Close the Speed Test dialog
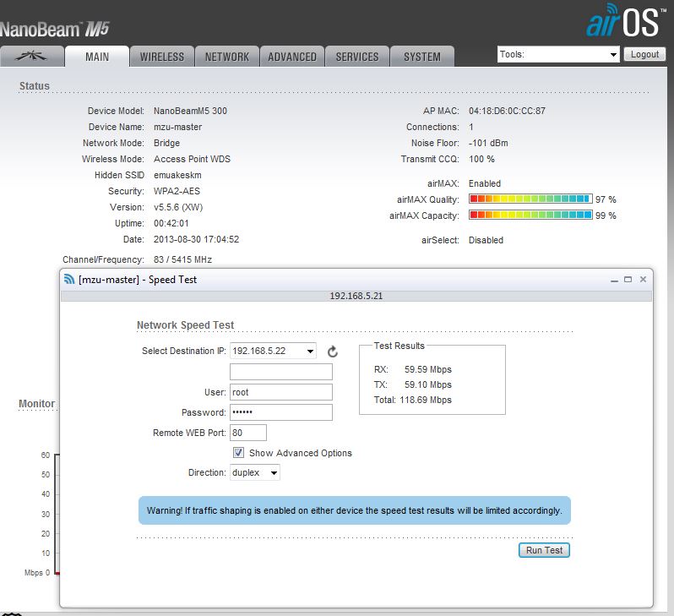This screenshot has height=616, width=674. click(x=644, y=279)
